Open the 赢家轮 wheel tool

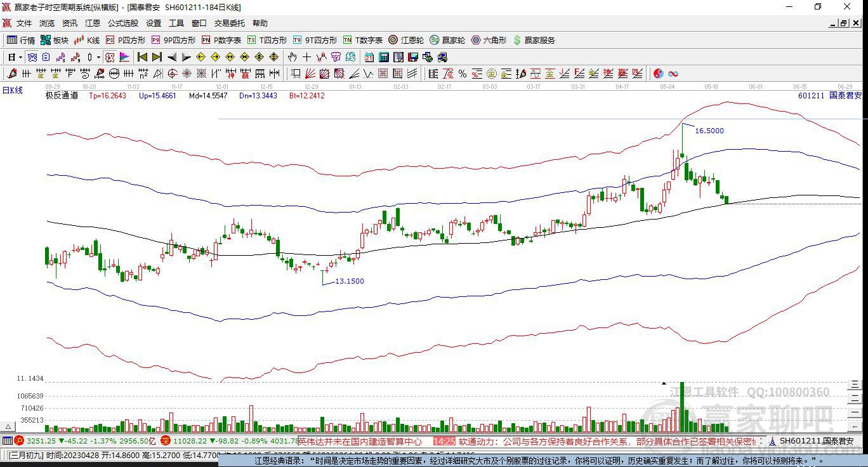pos(448,40)
